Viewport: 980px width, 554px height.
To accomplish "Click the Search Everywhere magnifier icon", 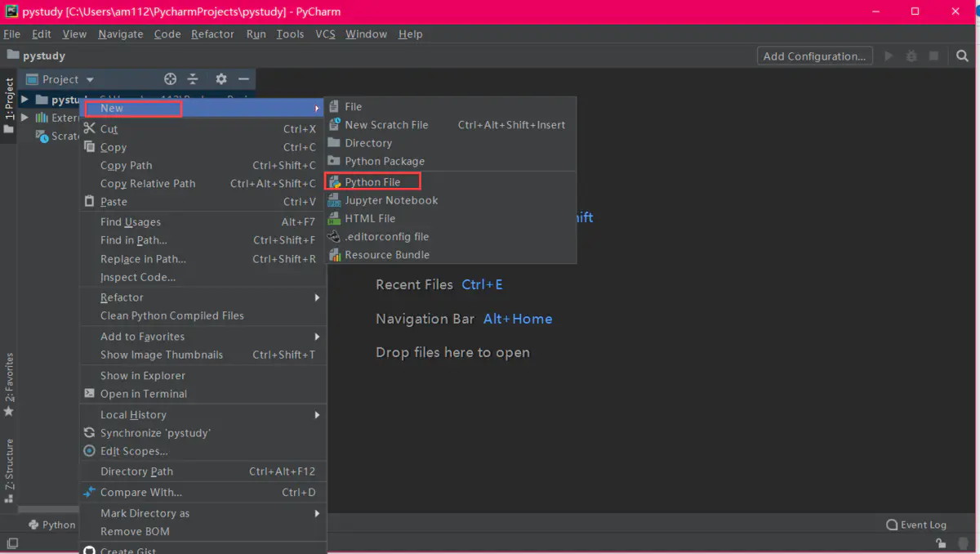I will click(x=962, y=56).
